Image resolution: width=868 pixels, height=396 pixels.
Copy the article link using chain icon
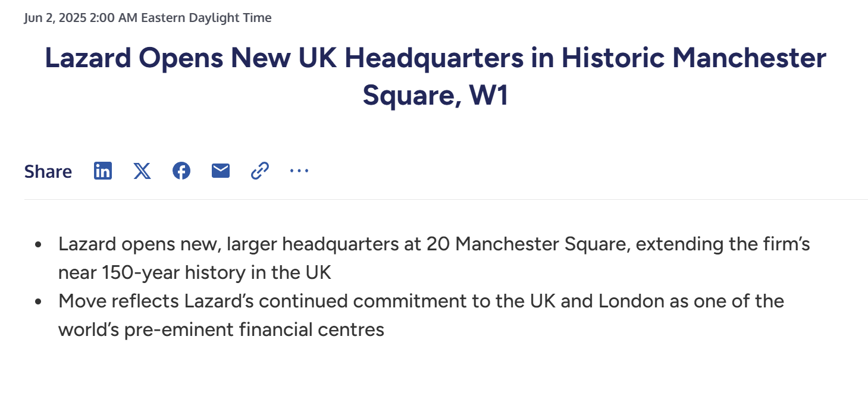(260, 171)
